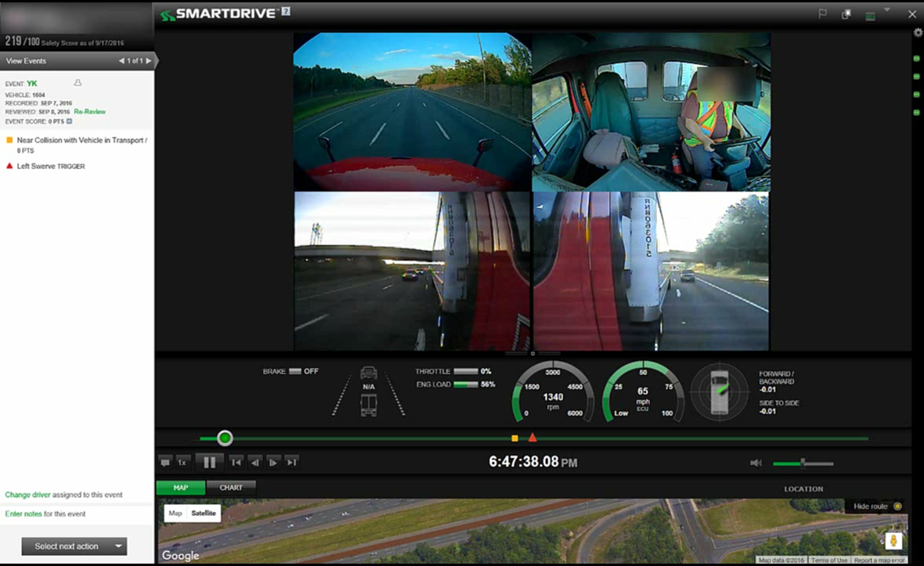The width and height of the screenshot is (924, 566).
Task: Click the Re-Review link
Action: click(x=90, y=112)
